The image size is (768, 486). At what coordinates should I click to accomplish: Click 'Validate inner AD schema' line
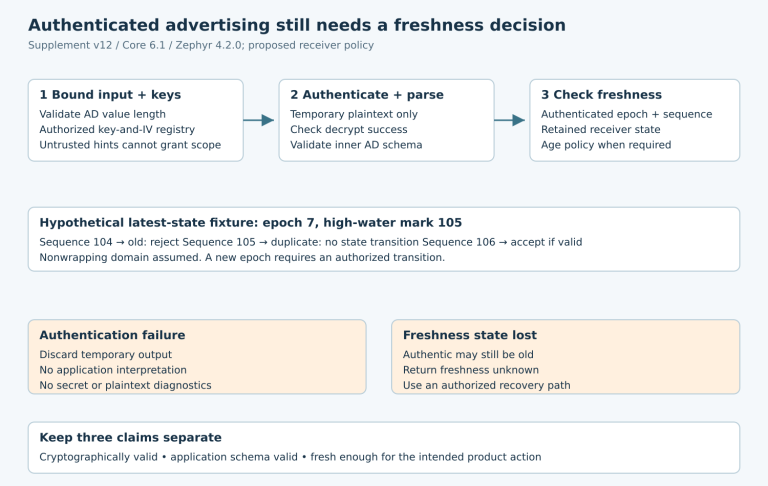(x=356, y=145)
